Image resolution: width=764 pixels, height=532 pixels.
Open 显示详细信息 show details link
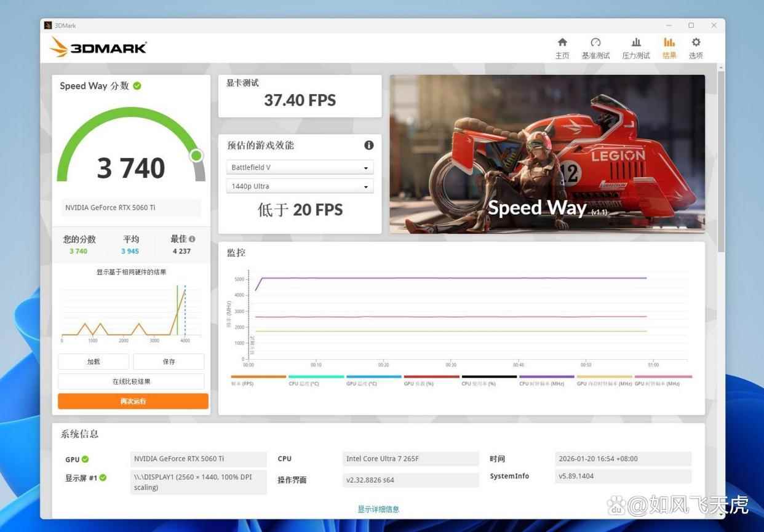[x=378, y=509]
